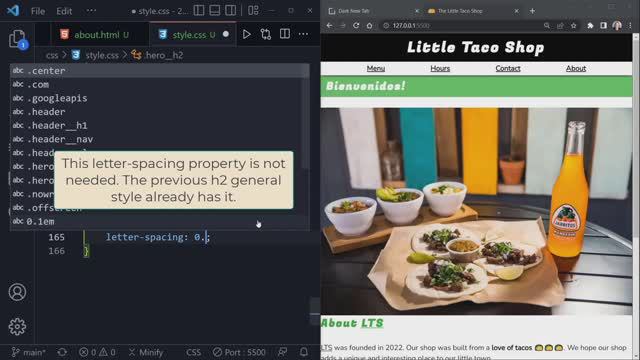Open the browser home page
Viewport: 640px width, 360px height.
(369, 25)
